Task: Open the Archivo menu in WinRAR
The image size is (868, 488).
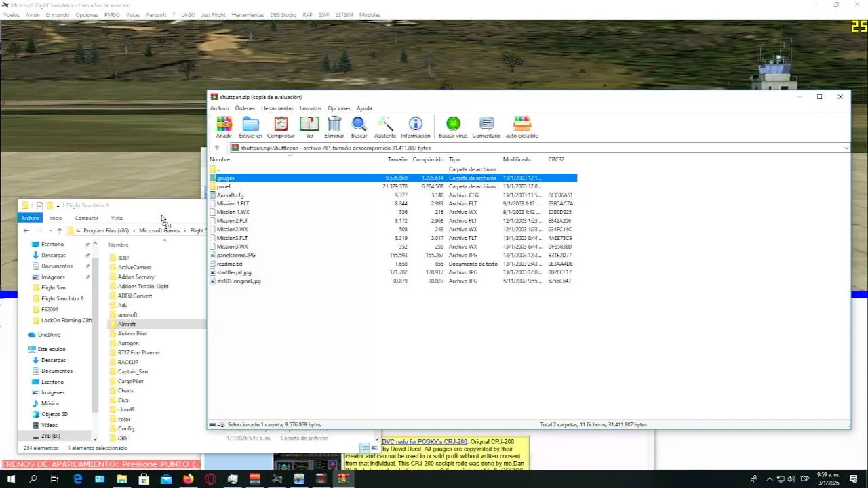Action: [x=219, y=108]
